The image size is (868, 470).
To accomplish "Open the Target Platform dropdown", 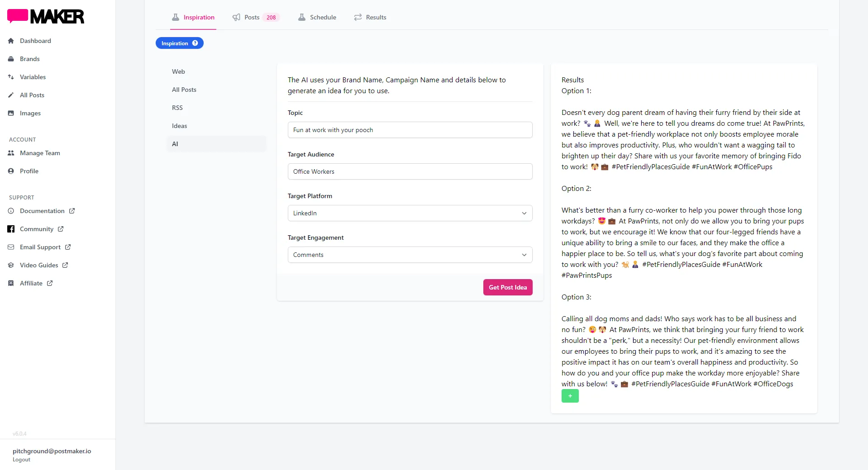I will click(x=410, y=213).
